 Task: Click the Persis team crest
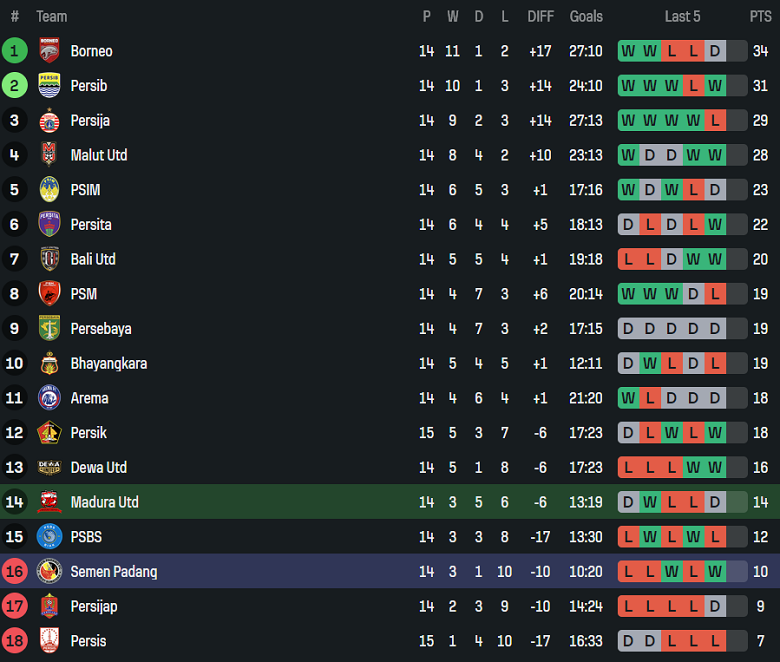tap(49, 641)
